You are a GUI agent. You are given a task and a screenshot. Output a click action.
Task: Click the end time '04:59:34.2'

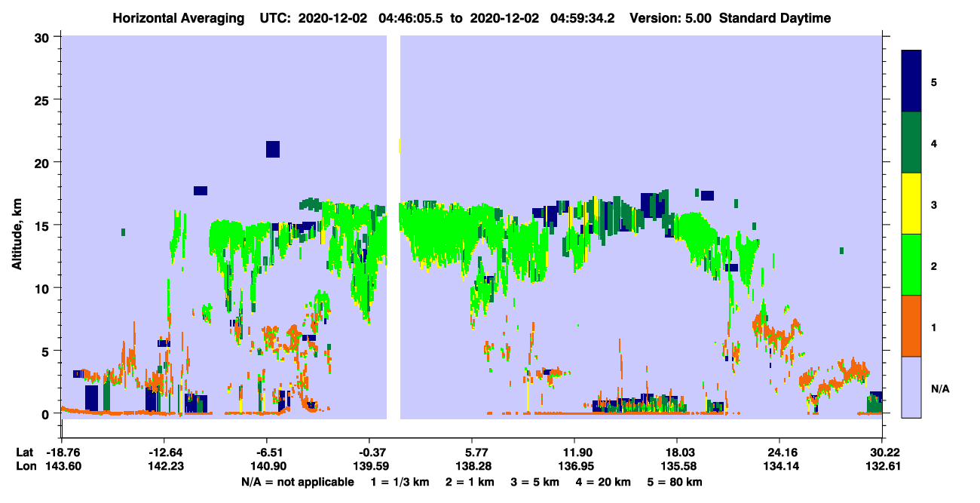(x=580, y=18)
